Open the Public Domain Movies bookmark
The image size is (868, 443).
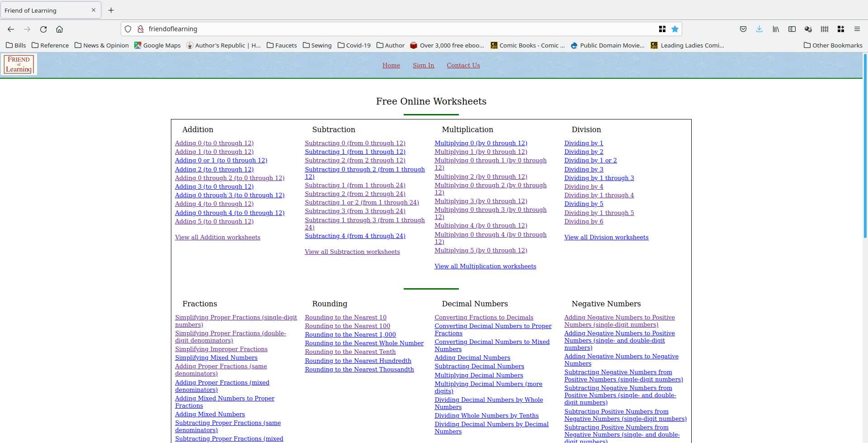tap(608, 45)
